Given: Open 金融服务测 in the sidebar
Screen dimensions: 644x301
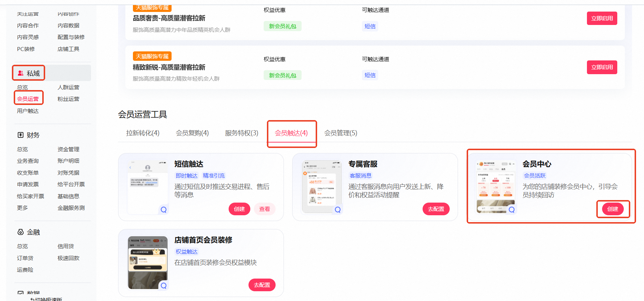Looking at the screenshot, I should 71,208.
